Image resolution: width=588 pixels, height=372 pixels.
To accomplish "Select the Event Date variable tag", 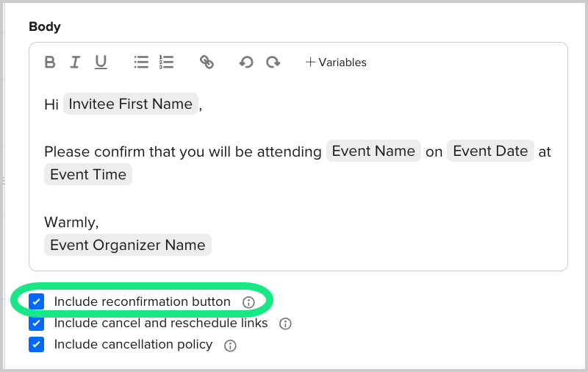I will [490, 151].
